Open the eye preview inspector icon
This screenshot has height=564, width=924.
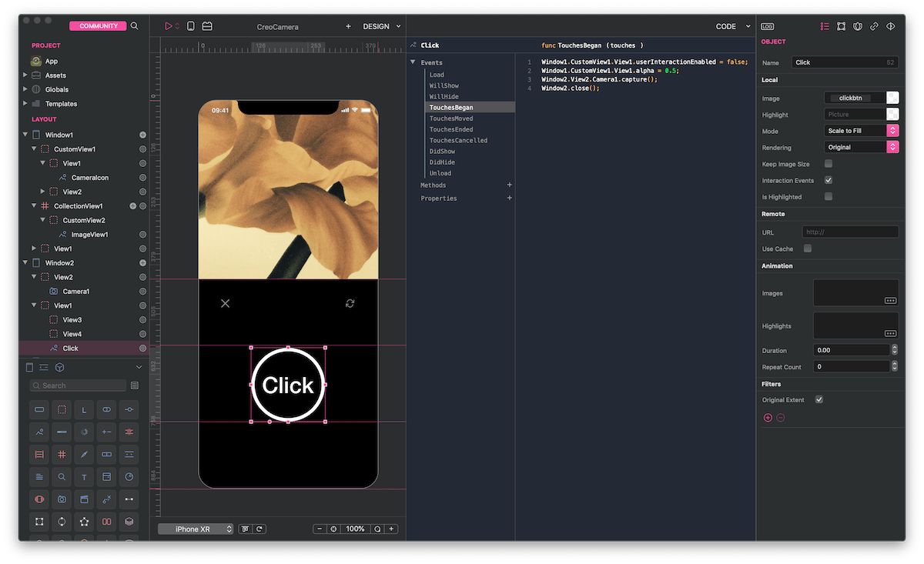click(890, 26)
